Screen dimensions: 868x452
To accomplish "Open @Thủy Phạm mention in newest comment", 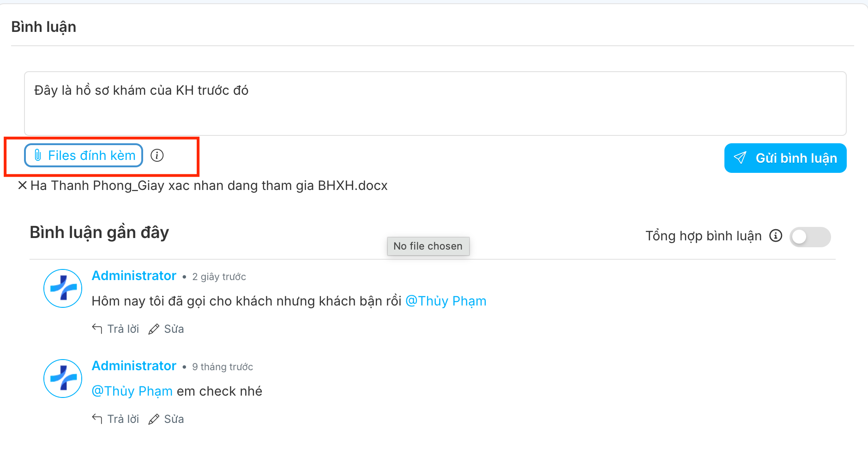I will pyautogui.click(x=446, y=301).
